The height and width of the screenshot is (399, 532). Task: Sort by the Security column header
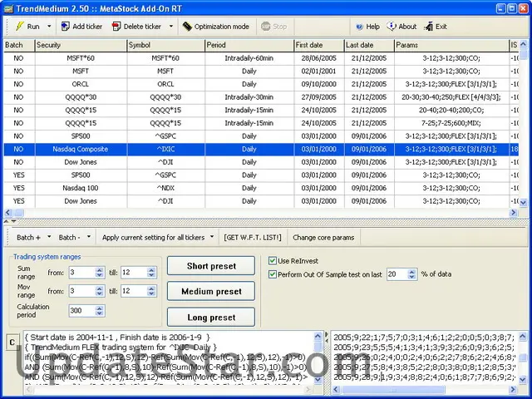[x=81, y=45]
